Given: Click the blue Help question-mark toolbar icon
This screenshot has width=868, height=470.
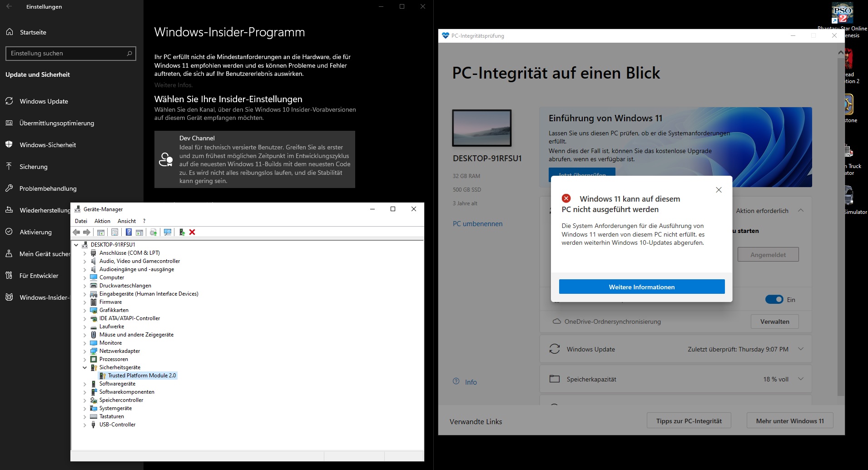Looking at the screenshot, I should coord(129,232).
